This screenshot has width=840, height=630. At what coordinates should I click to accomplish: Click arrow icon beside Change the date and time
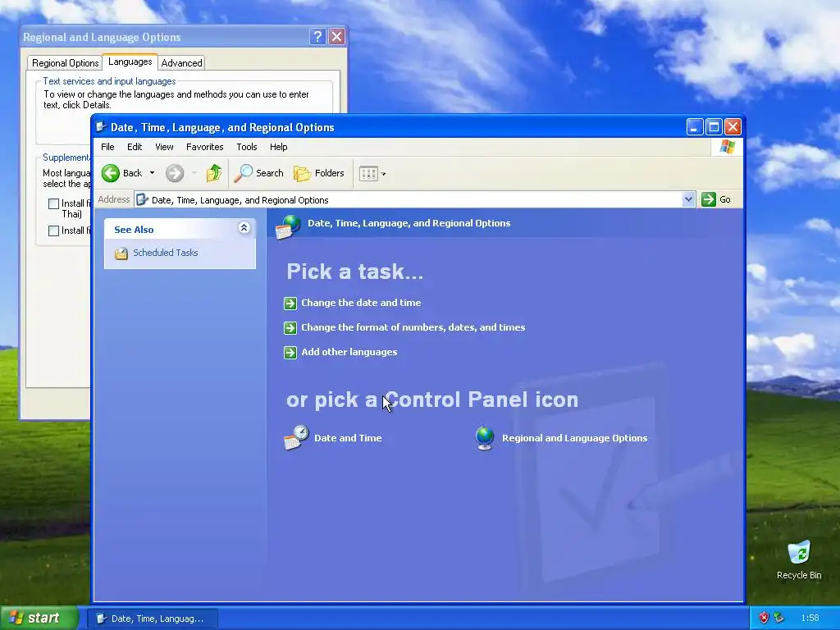[x=290, y=304]
